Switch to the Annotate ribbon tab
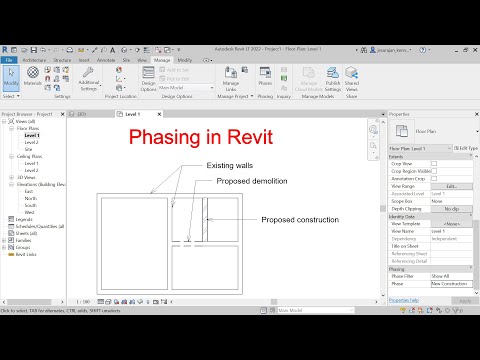 (106, 60)
